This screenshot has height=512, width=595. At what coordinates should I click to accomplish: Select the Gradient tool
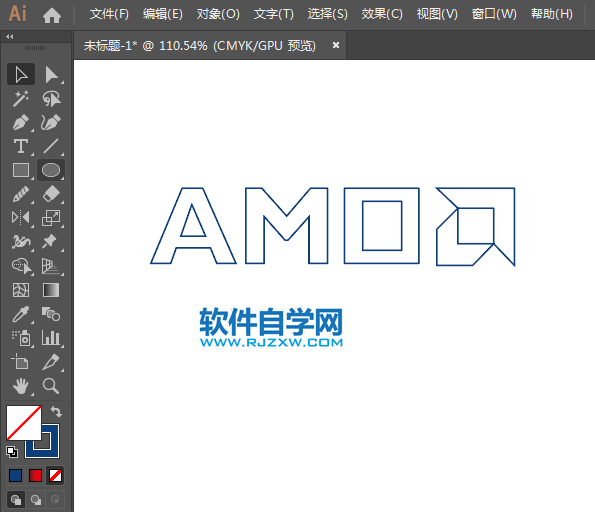tap(51, 290)
